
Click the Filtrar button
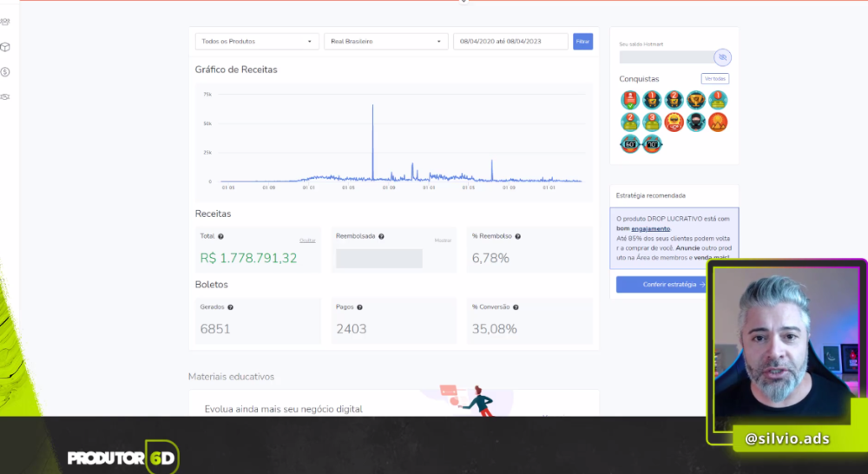click(583, 42)
